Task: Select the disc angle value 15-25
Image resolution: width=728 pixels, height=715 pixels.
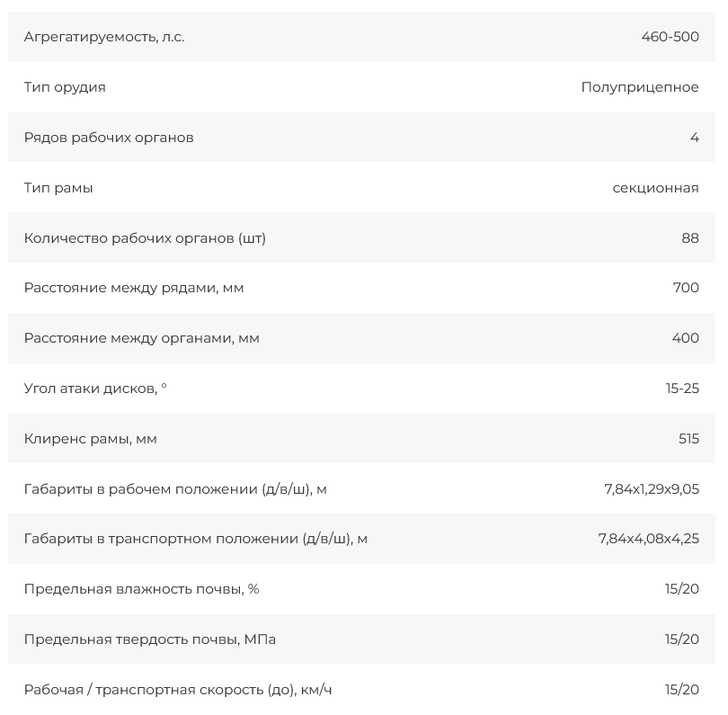Action: point(682,389)
